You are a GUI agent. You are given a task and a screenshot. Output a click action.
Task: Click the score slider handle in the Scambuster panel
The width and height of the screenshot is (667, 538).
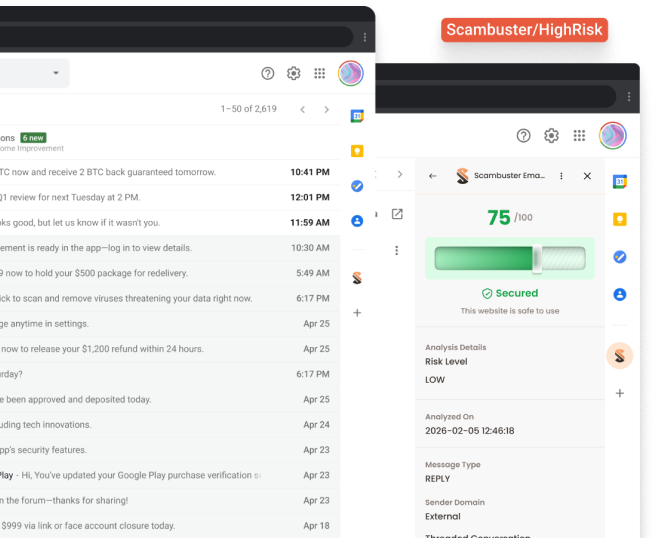tap(538, 259)
